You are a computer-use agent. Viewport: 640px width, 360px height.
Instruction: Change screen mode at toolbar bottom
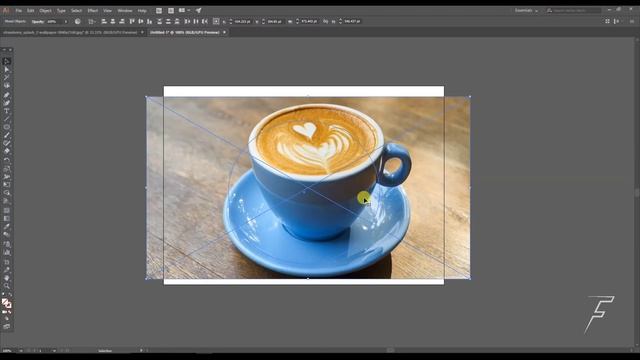tap(7, 327)
